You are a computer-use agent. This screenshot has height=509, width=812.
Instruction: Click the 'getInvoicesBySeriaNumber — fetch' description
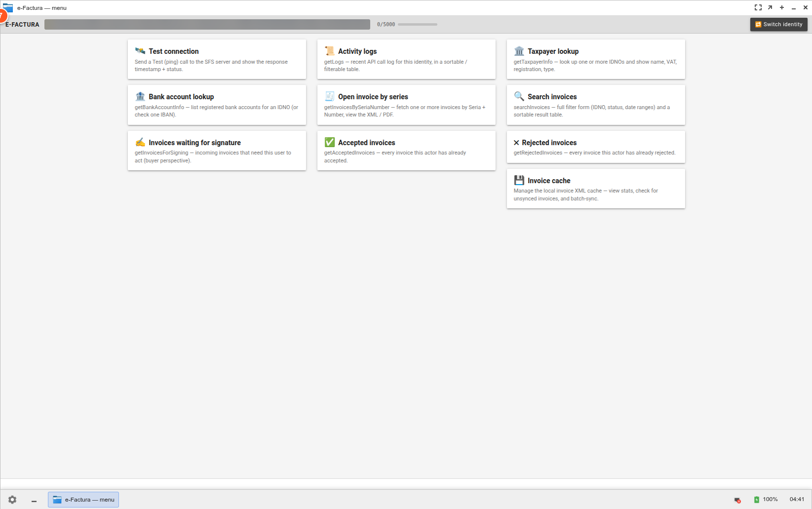point(405,111)
